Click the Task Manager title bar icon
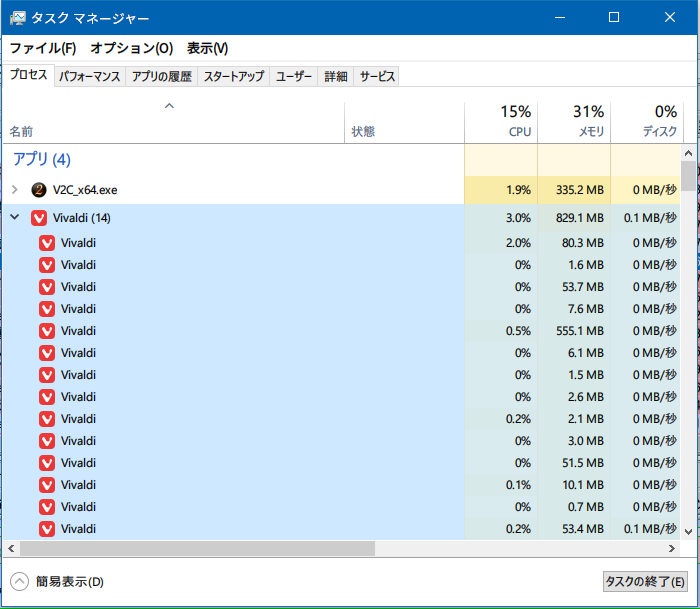The width and height of the screenshot is (700, 609). pyautogui.click(x=18, y=17)
